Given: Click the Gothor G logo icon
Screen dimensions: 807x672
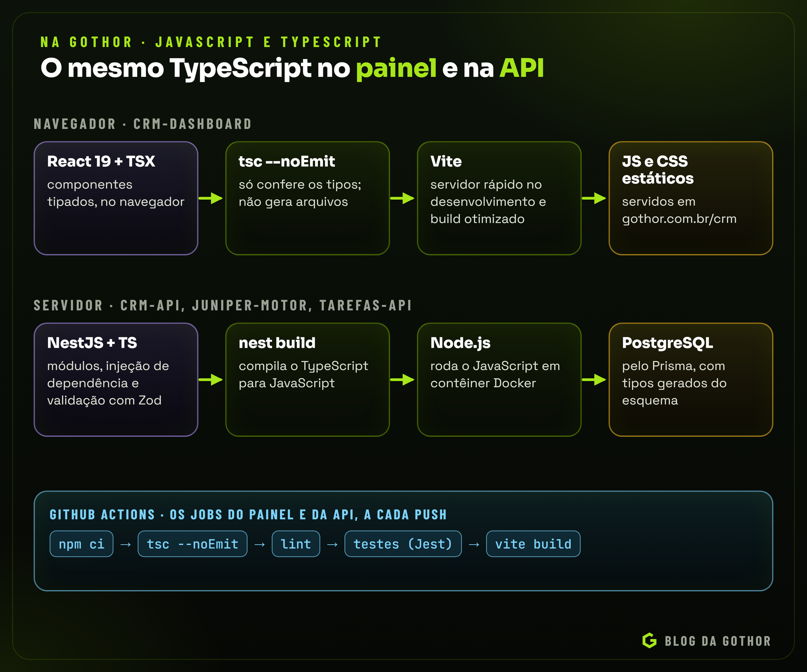Looking at the screenshot, I should pyautogui.click(x=649, y=640).
